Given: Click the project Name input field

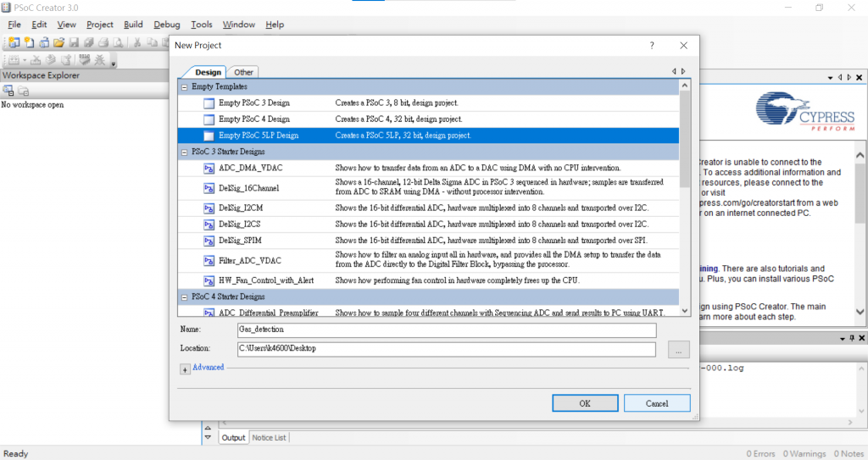Looking at the screenshot, I should (x=447, y=330).
